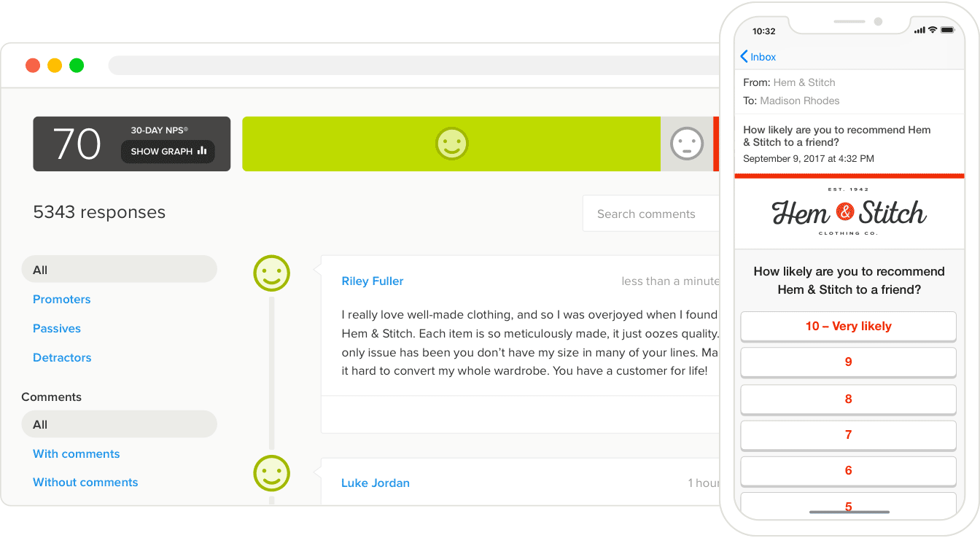Click smiley icon beside Luke Jordan's response
Image resolution: width=980 pixels, height=538 pixels.
271,473
